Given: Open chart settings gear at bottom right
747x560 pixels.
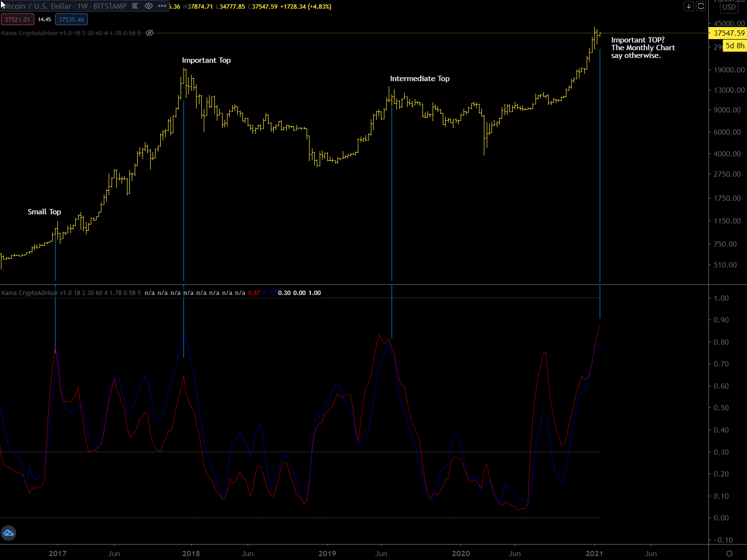Looking at the screenshot, I should click(x=729, y=553).
